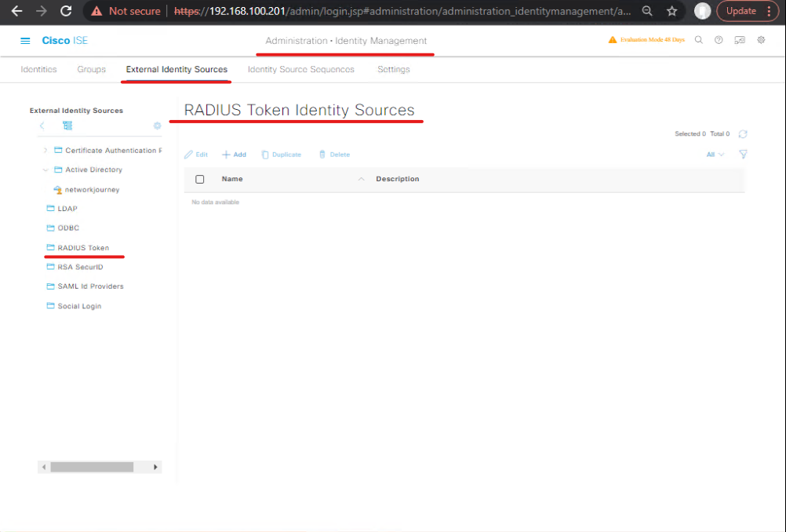This screenshot has width=786, height=532.
Task: Click the Administration · Identity Management breadcrumb
Action: 346,41
